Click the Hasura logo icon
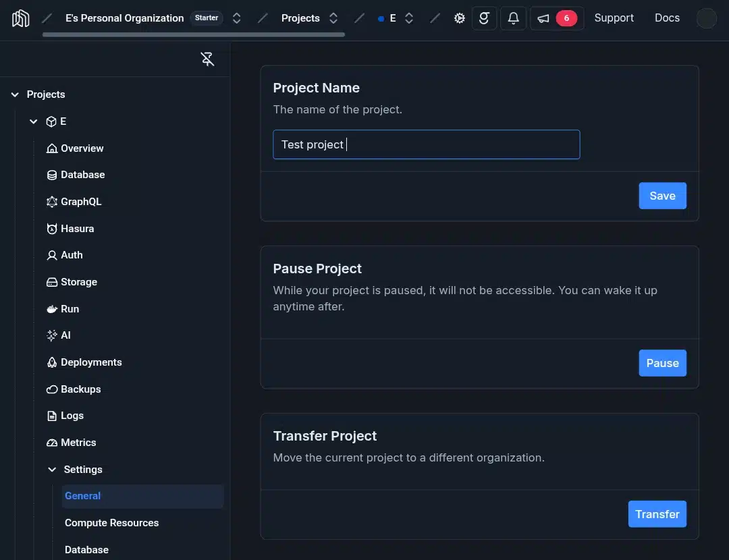This screenshot has height=560, width=729. (51, 229)
